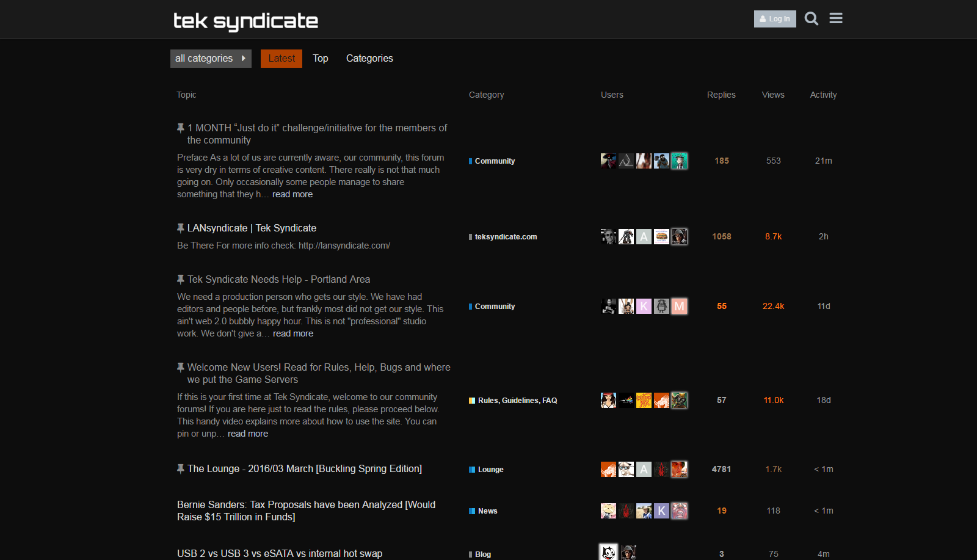The image size is (977, 560).
Task: Click 4781 replies count in The Lounge row
Action: [722, 469]
